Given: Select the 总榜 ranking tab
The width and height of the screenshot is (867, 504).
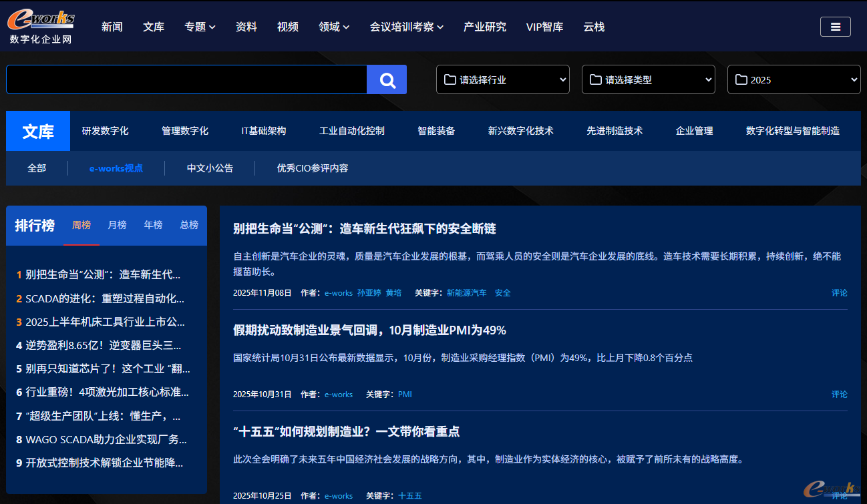Looking at the screenshot, I should pyautogui.click(x=189, y=225).
